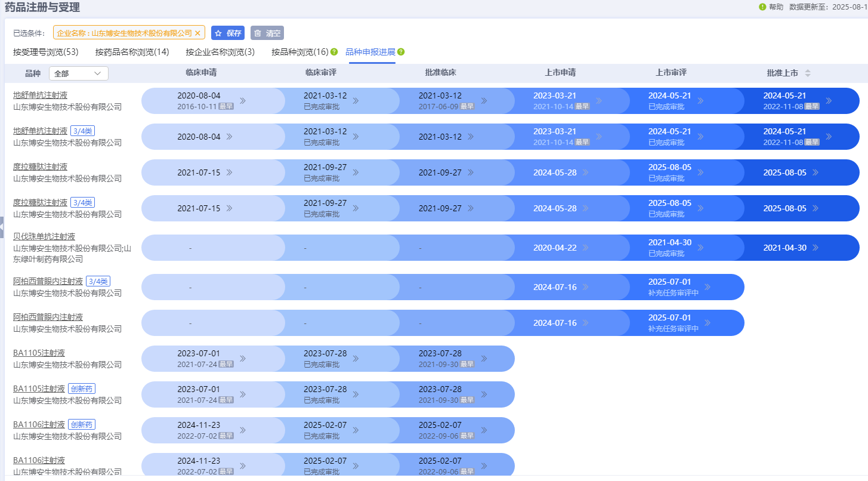868x481 pixels.
Task: Click 数据更新至 date text at top right
Action: [x=828, y=7]
